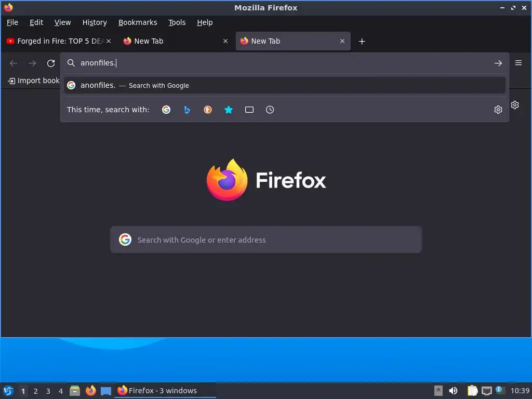Go back one page
This screenshot has width=532, height=399.
[14, 63]
